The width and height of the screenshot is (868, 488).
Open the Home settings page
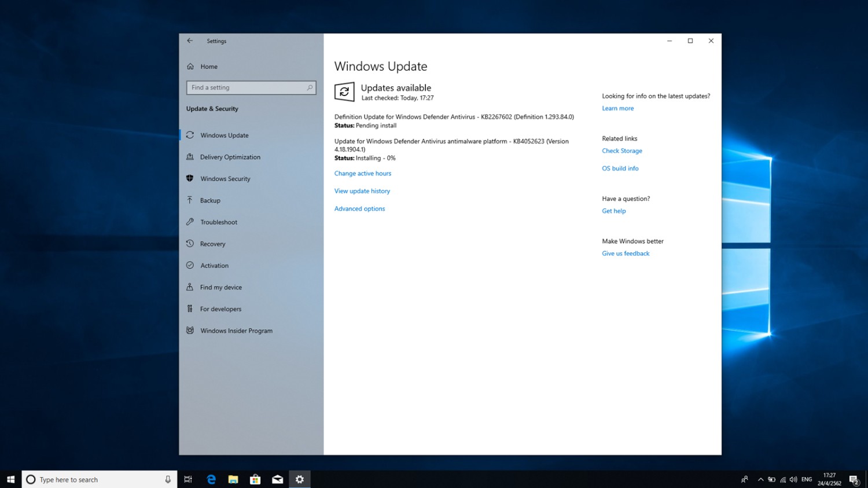pos(208,67)
